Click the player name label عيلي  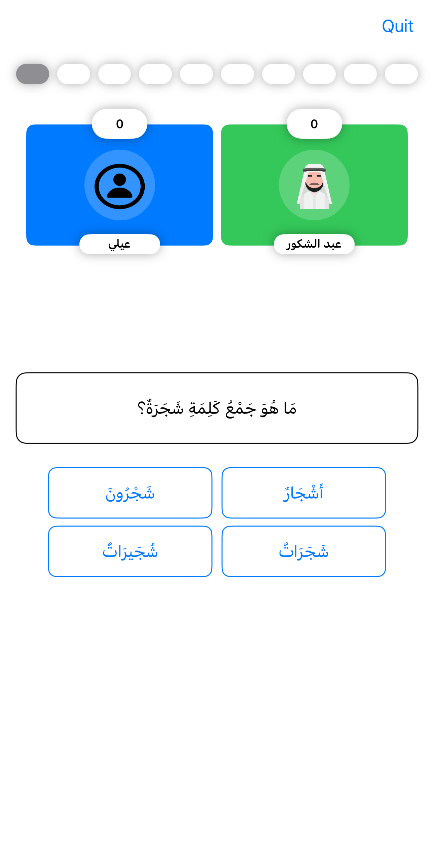pyautogui.click(x=120, y=244)
